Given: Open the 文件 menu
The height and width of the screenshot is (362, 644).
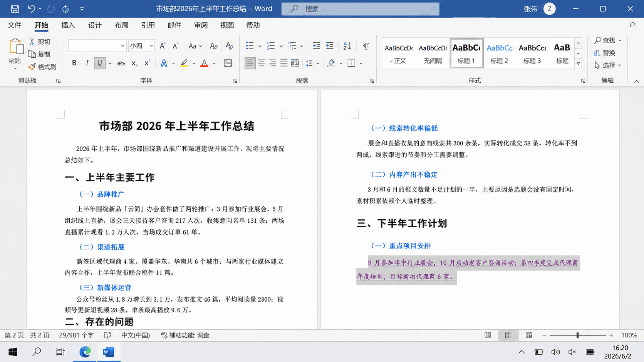Looking at the screenshot, I should (x=15, y=25).
